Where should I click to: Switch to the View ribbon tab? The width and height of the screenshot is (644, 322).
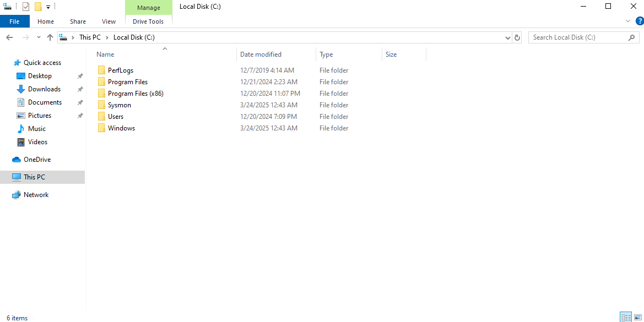109,21
